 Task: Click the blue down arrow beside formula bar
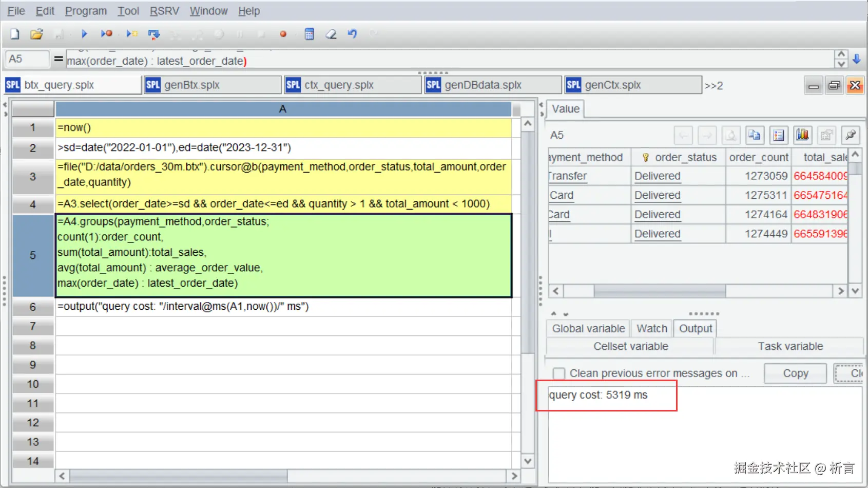pos(856,59)
